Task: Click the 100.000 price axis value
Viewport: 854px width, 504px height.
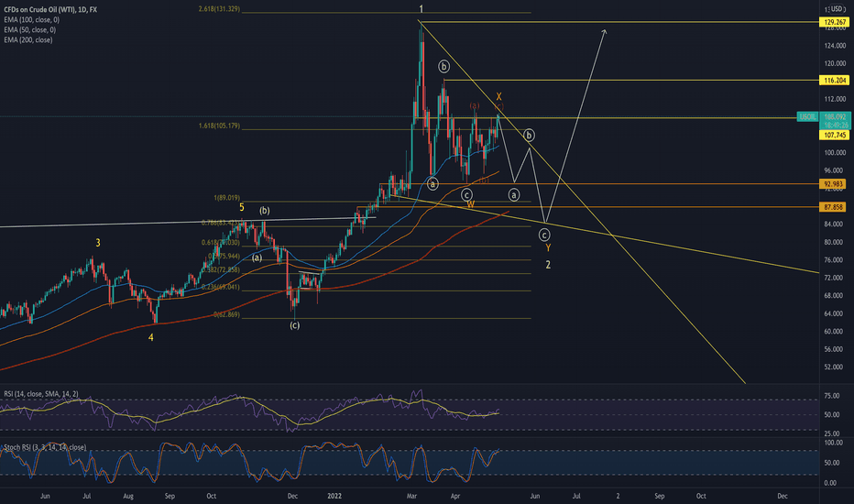Action: 835,152
